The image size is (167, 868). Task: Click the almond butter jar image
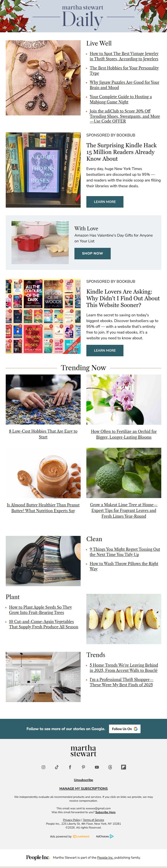pos(43,473)
